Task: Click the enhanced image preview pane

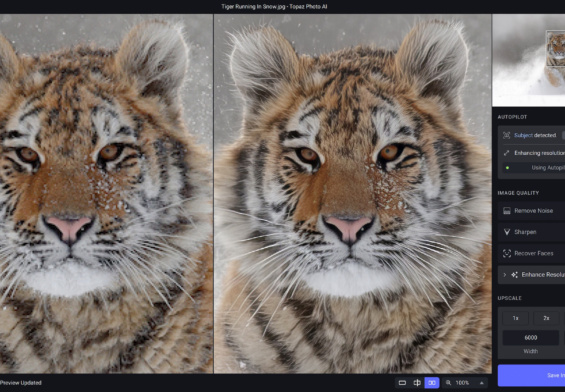Action: tap(353, 193)
